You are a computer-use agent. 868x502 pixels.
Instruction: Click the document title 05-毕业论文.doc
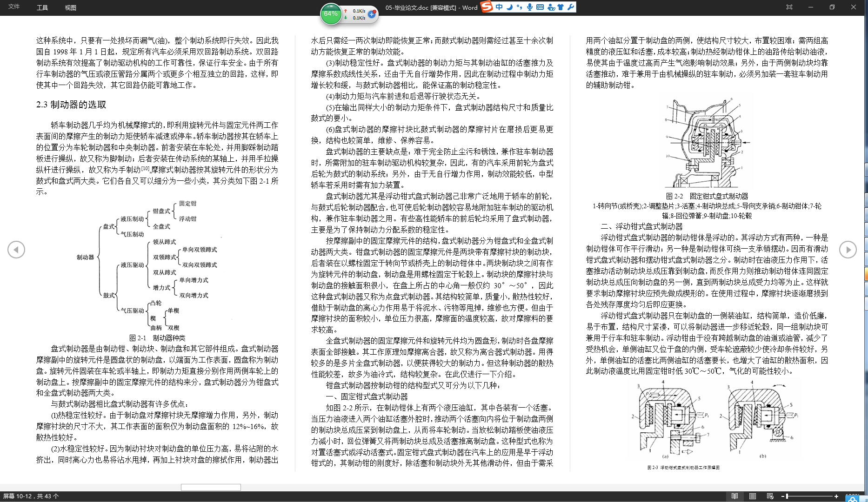(407, 7)
